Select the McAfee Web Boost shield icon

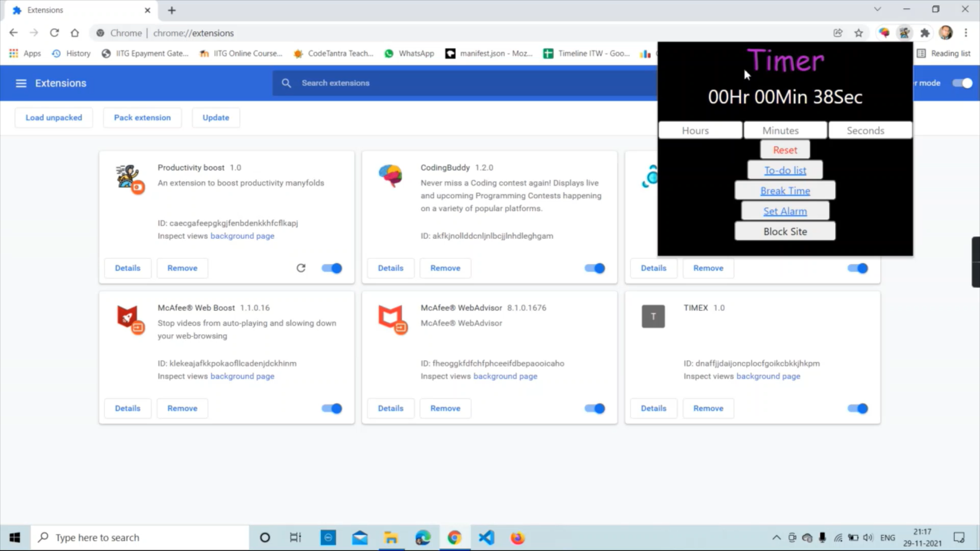pos(129,318)
